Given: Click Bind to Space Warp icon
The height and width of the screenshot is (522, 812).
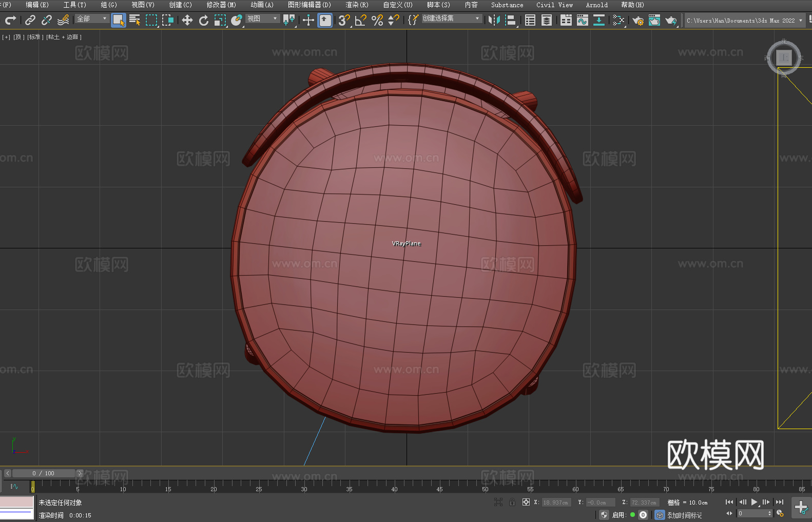Looking at the screenshot, I should [x=63, y=20].
